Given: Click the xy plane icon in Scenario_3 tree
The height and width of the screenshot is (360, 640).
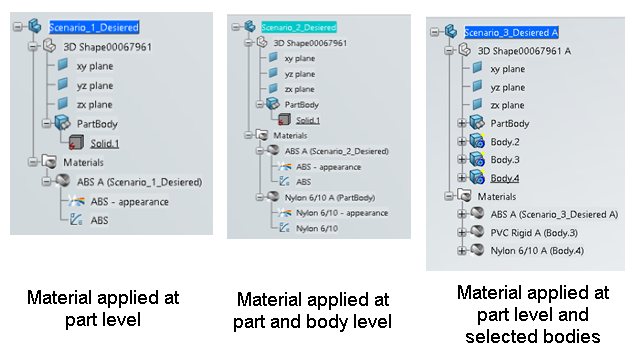Looking at the screenshot, I should pos(477,69).
